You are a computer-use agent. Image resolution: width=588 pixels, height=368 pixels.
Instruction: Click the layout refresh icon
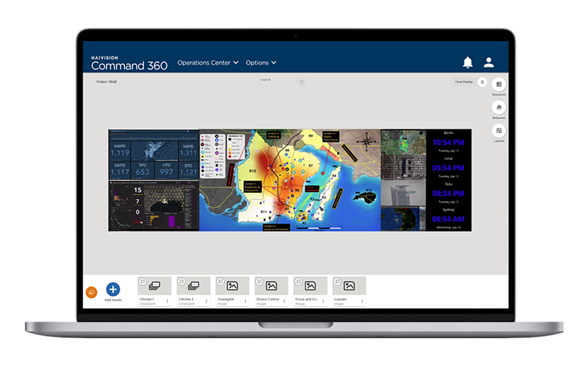(302, 82)
